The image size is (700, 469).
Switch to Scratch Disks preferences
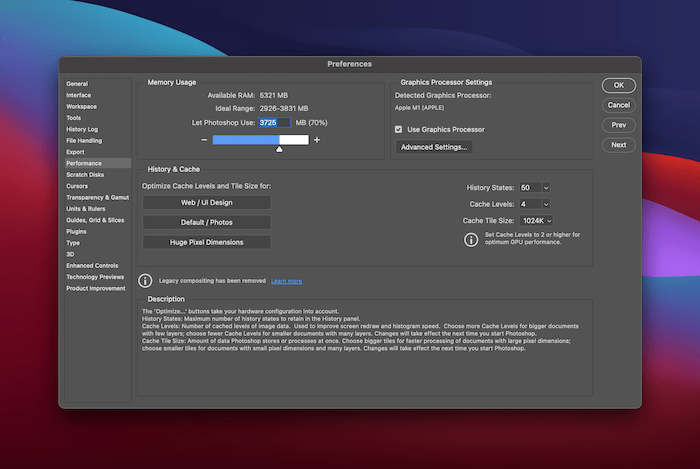tap(84, 174)
